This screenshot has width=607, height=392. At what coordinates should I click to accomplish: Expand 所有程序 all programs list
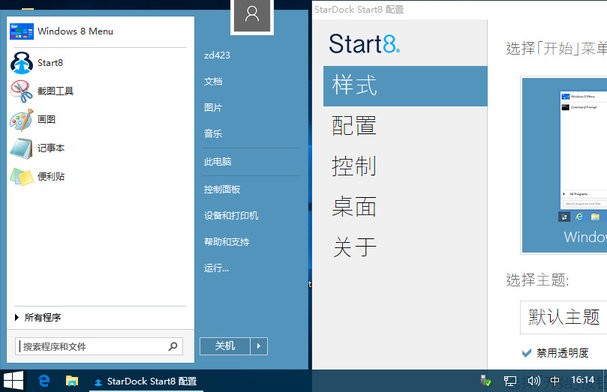[38, 318]
